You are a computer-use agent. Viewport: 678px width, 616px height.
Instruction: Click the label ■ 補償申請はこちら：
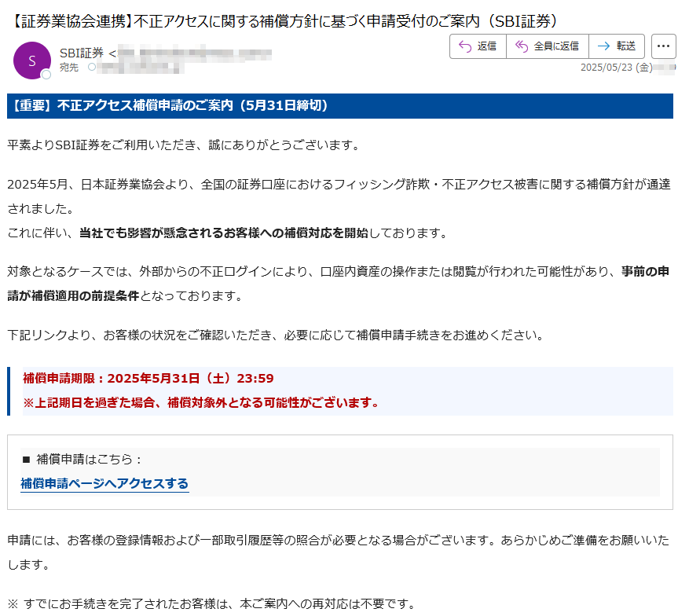(82, 459)
